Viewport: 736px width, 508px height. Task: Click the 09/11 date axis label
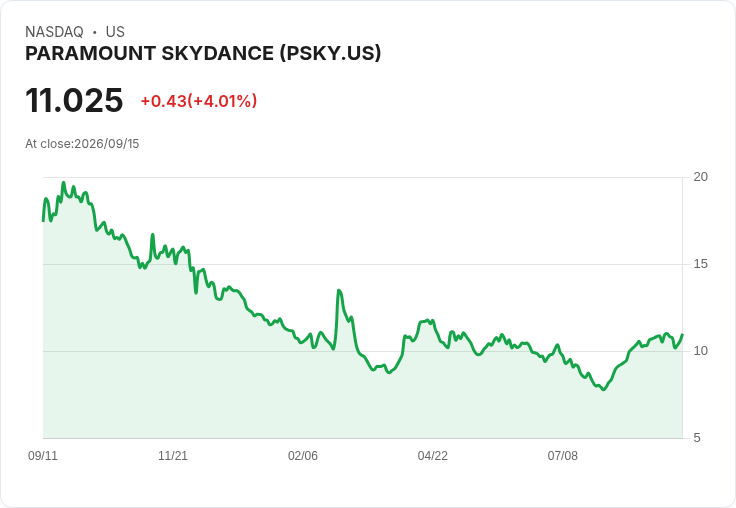click(43, 455)
